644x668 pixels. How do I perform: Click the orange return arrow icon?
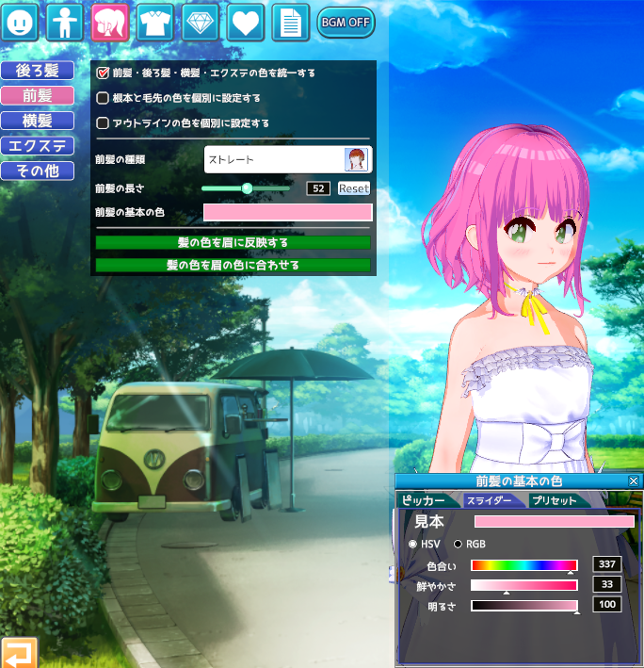pyautogui.click(x=16, y=651)
